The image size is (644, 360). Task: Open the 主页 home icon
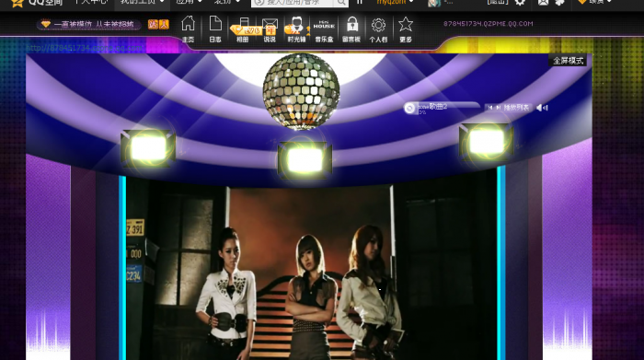[188, 29]
